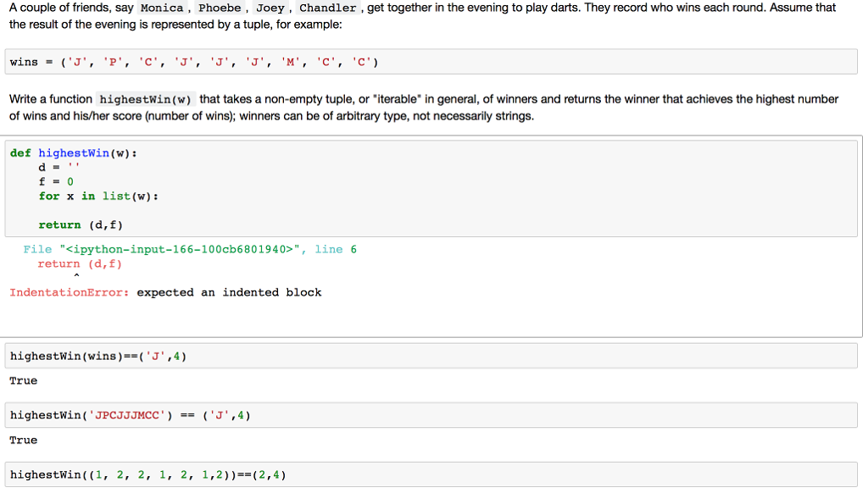Viewport: 868px width, 493px height.
Task: Click the inline code name Chandler
Action: [327, 8]
